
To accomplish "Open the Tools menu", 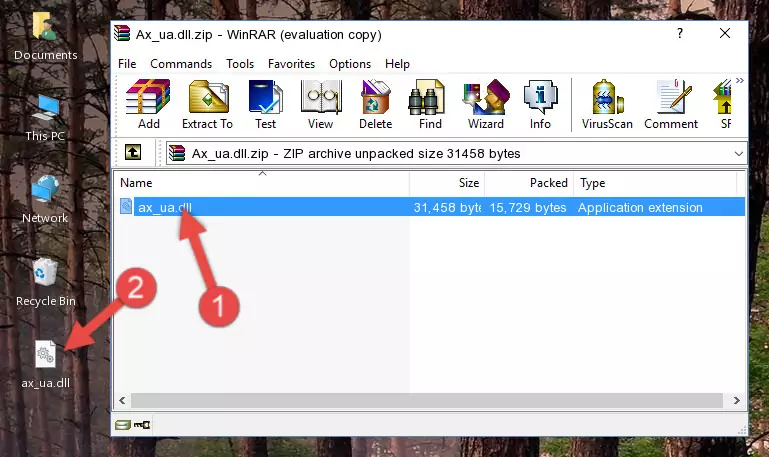I will 240,64.
